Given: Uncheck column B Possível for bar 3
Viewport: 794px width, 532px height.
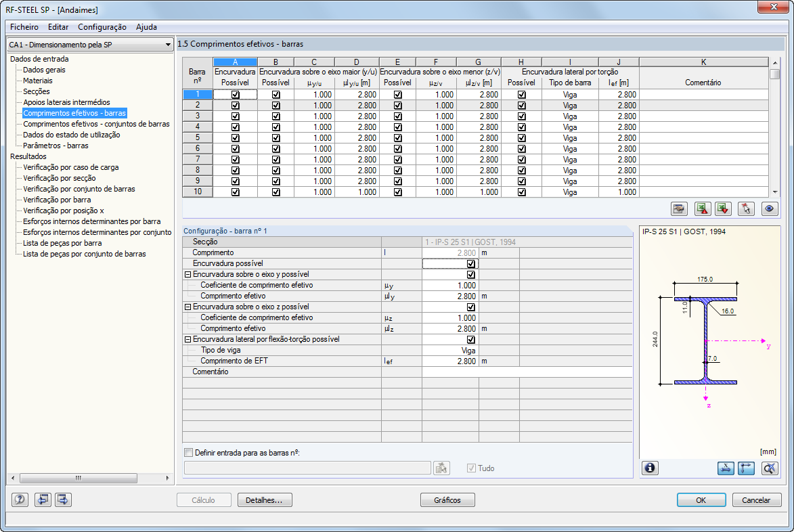Looking at the screenshot, I should point(275,116).
